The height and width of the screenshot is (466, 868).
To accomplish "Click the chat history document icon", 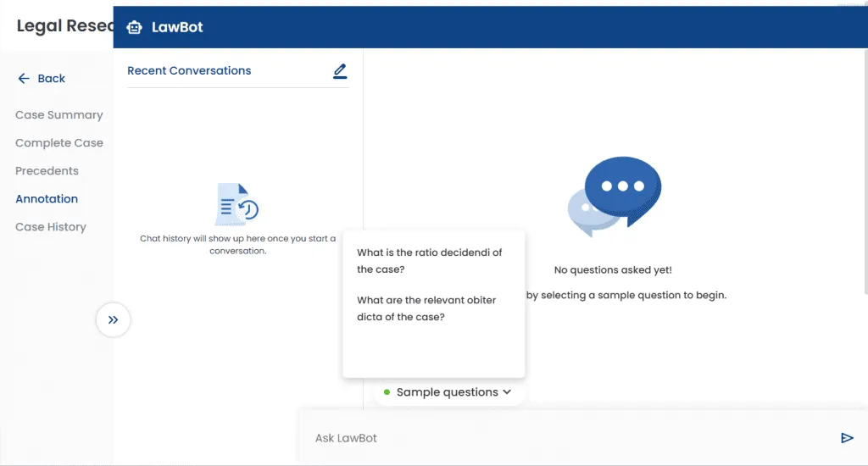I will (237, 204).
